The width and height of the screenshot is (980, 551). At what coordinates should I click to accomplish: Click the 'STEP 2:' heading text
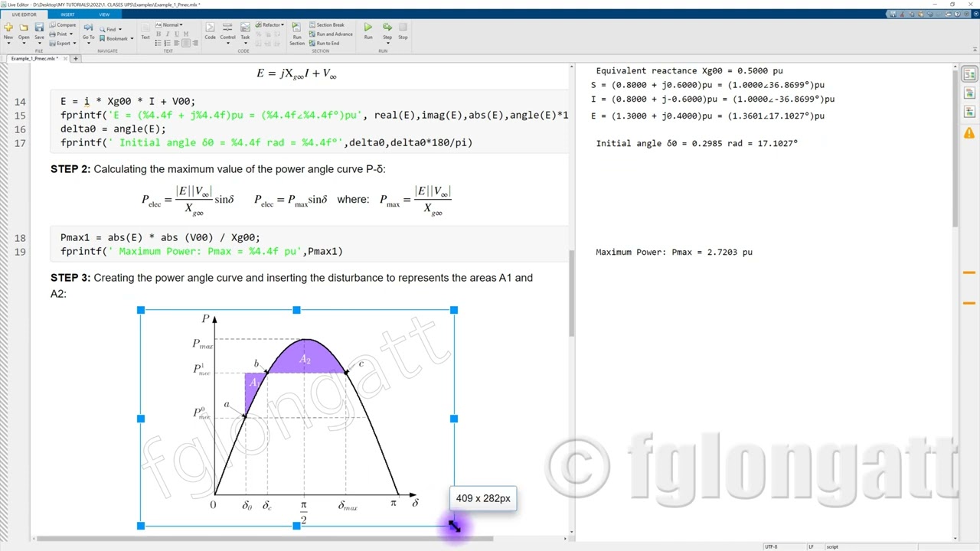(x=70, y=169)
